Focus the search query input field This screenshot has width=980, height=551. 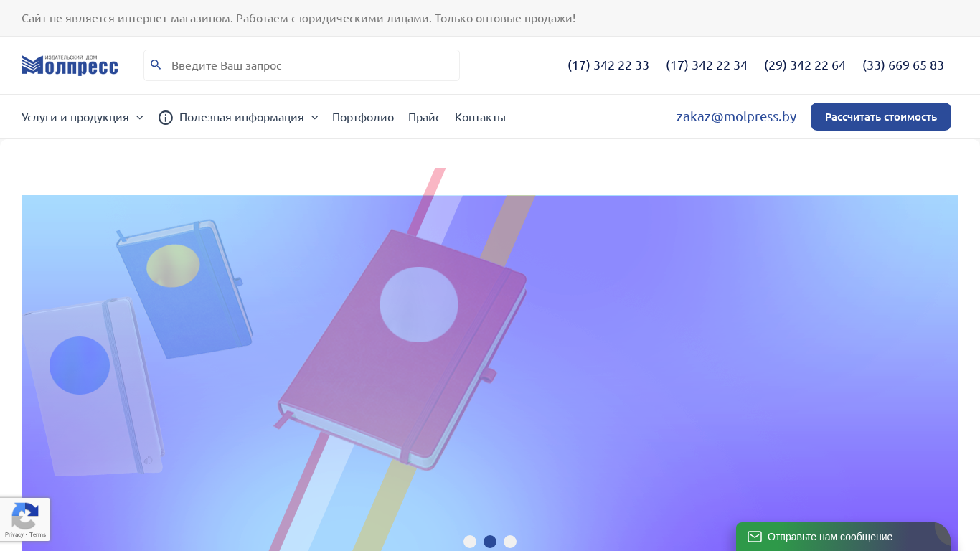point(301,65)
